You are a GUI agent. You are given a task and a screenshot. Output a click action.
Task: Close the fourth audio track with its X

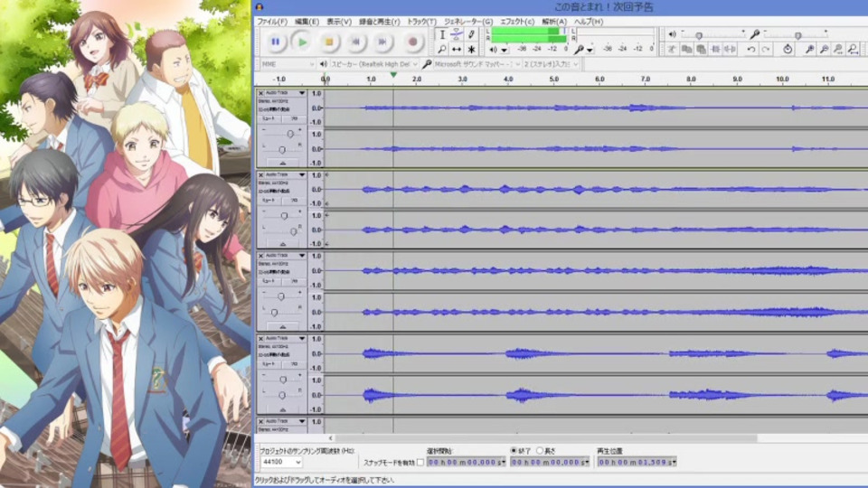pyautogui.click(x=260, y=338)
